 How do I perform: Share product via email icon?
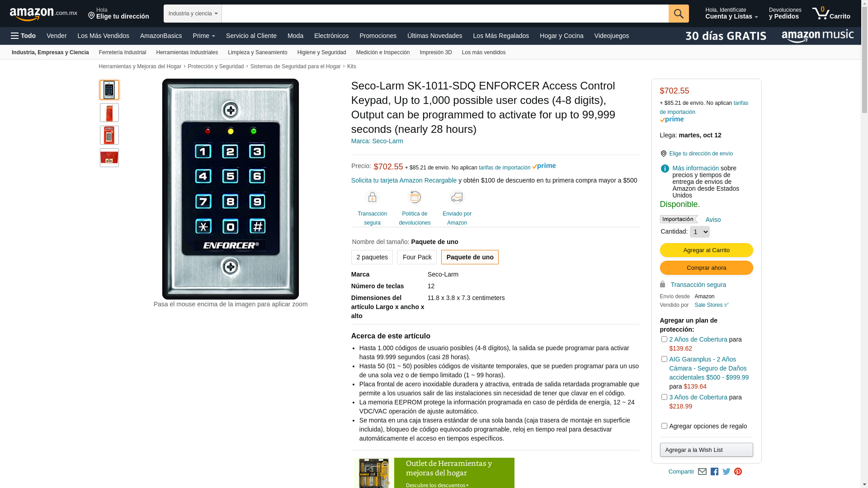pyautogui.click(x=702, y=472)
